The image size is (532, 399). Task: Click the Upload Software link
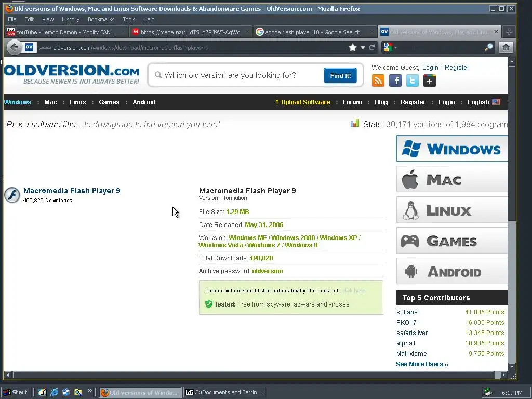point(302,102)
